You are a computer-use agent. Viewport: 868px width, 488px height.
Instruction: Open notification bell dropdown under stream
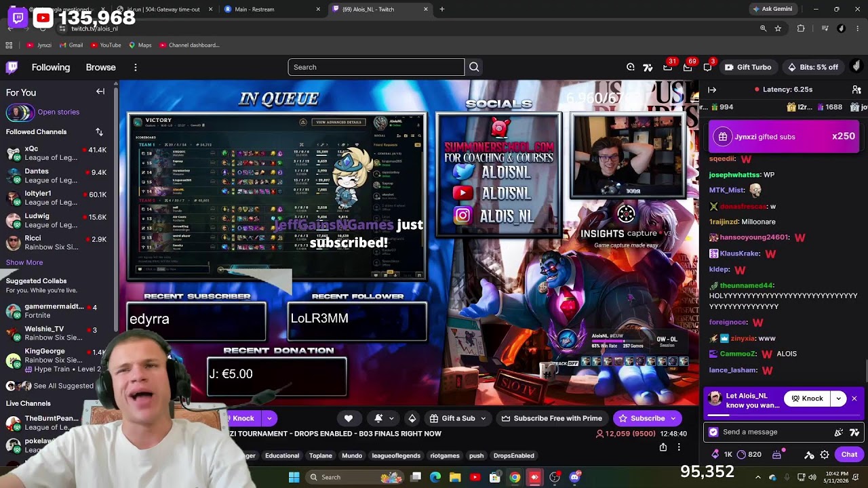click(384, 418)
